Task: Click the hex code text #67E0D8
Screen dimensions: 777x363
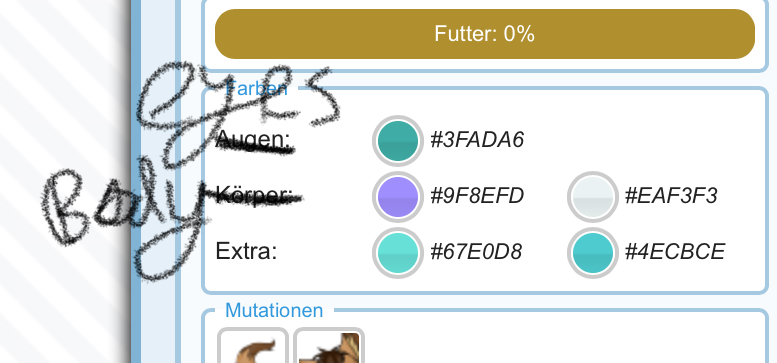Action: pos(476,253)
